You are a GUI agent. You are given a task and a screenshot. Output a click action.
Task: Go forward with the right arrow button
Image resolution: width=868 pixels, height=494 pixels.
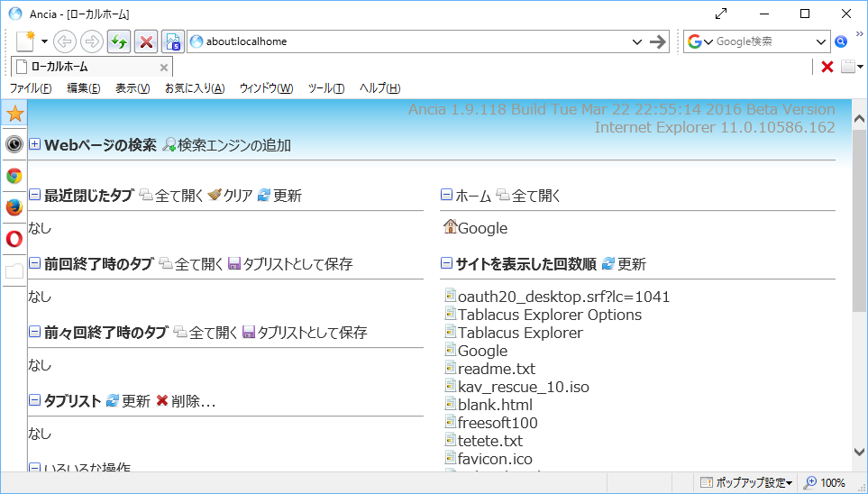coord(91,41)
